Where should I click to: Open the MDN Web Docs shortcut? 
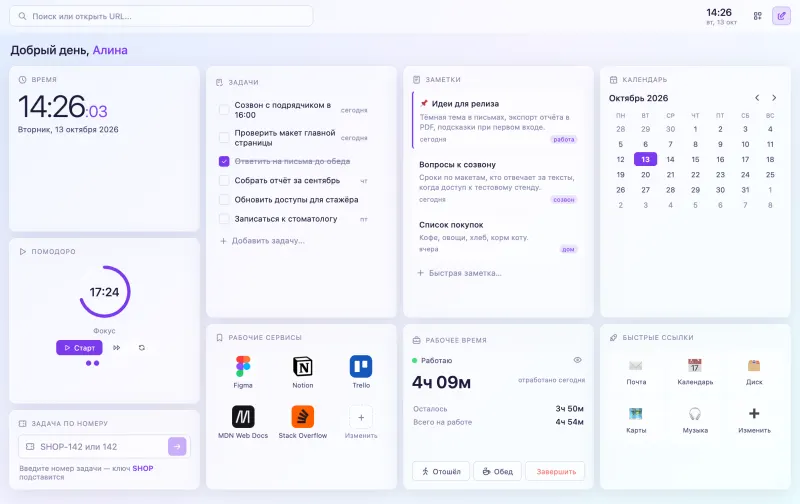coord(243,422)
